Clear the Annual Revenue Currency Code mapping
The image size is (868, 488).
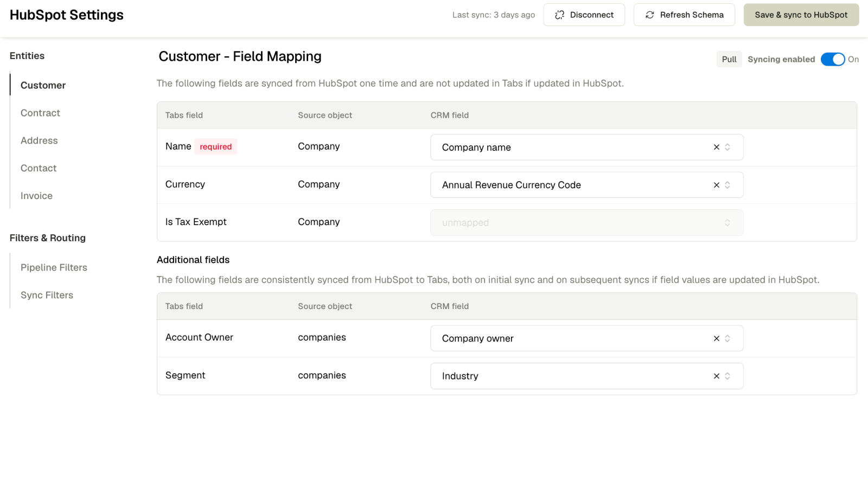(716, 185)
